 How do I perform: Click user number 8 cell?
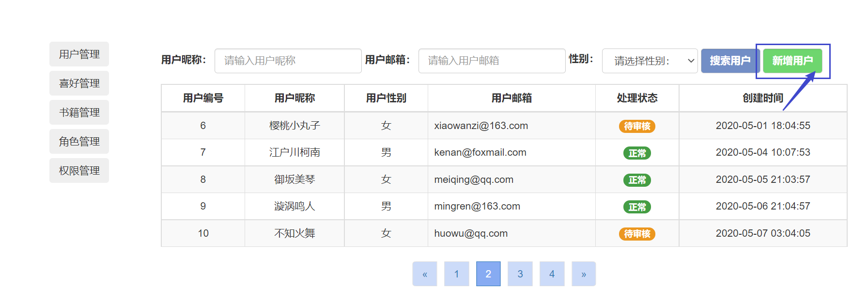coord(203,179)
